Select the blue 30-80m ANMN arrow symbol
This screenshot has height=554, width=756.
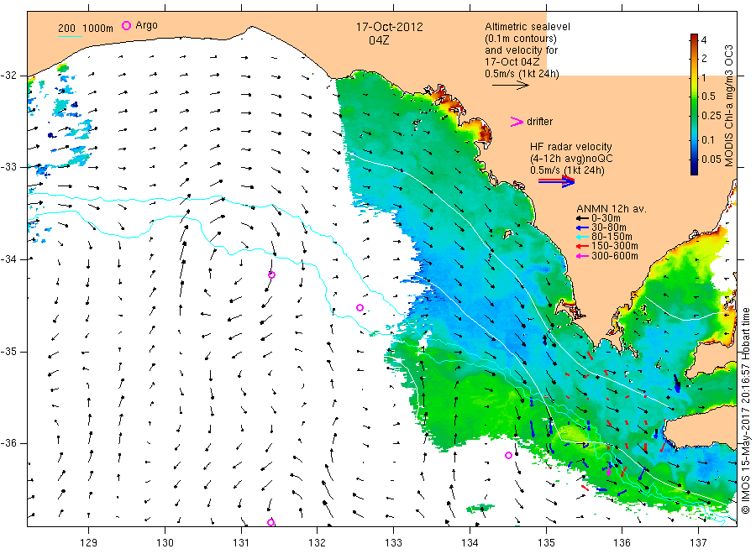582,227
